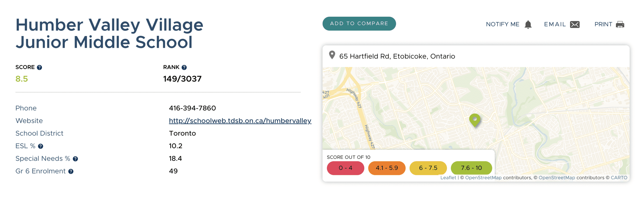Add school to compare list

tap(359, 24)
